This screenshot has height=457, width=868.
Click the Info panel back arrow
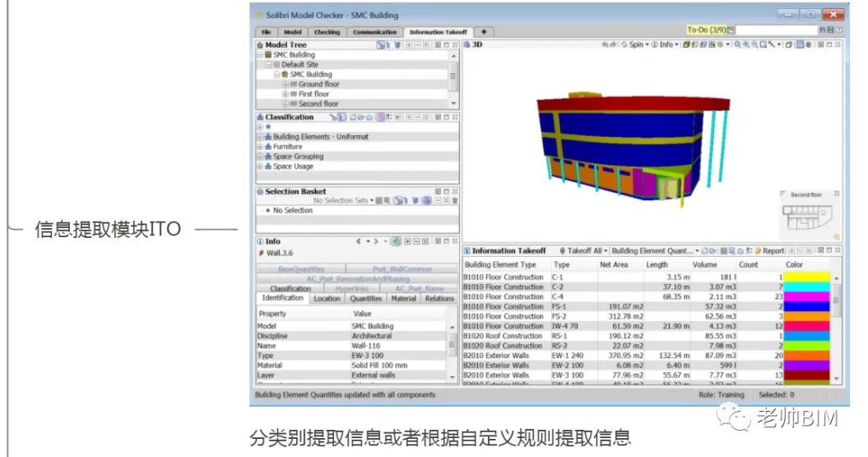[360, 241]
